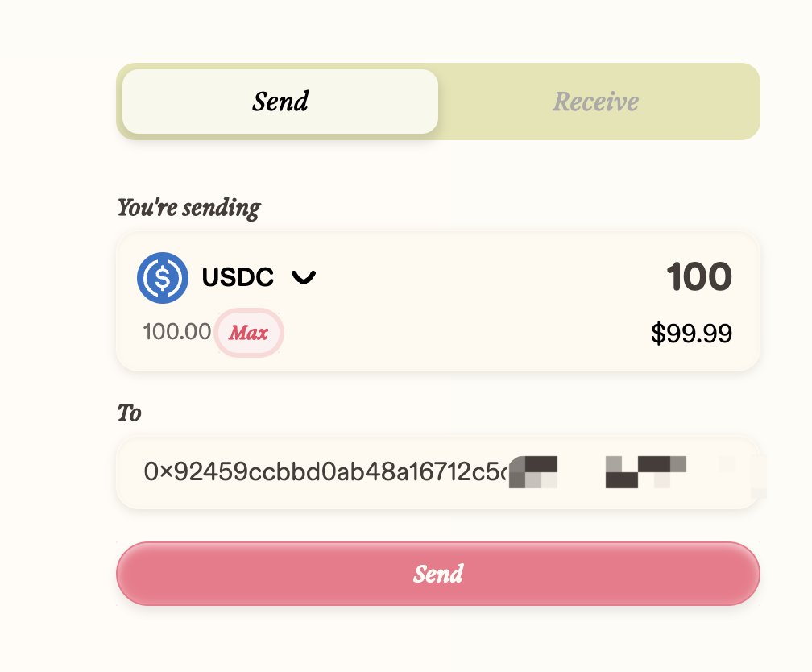
Task: Click the dollar sign inside the USDC logo
Action: [x=163, y=278]
